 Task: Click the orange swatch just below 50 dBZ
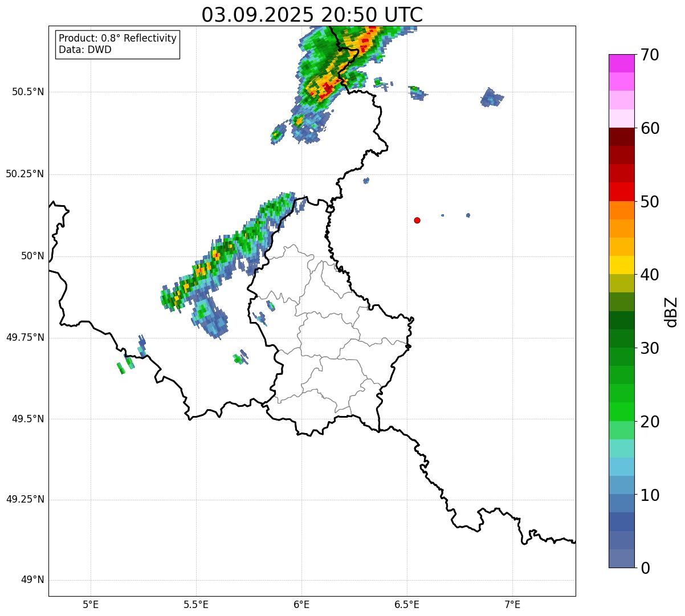pyautogui.click(x=621, y=210)
